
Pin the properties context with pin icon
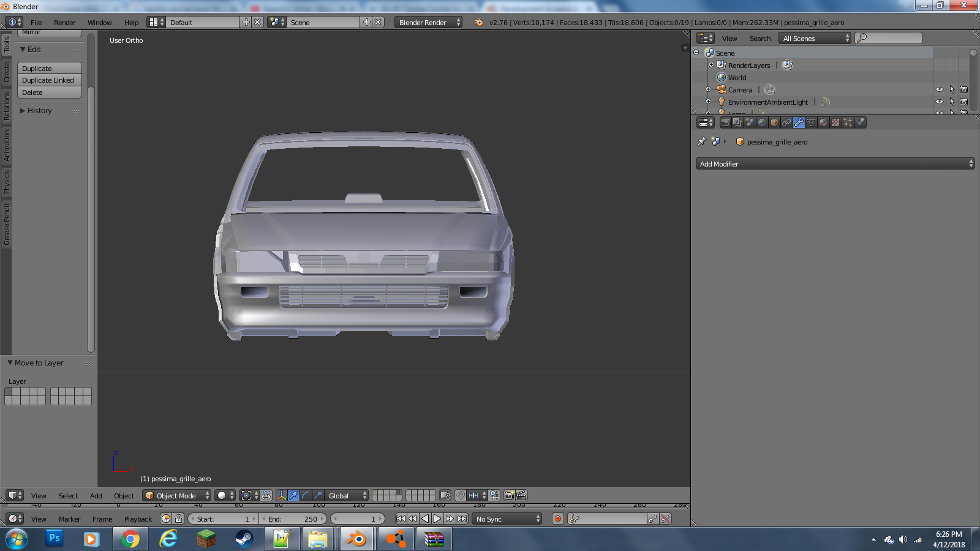pos(702,141)
